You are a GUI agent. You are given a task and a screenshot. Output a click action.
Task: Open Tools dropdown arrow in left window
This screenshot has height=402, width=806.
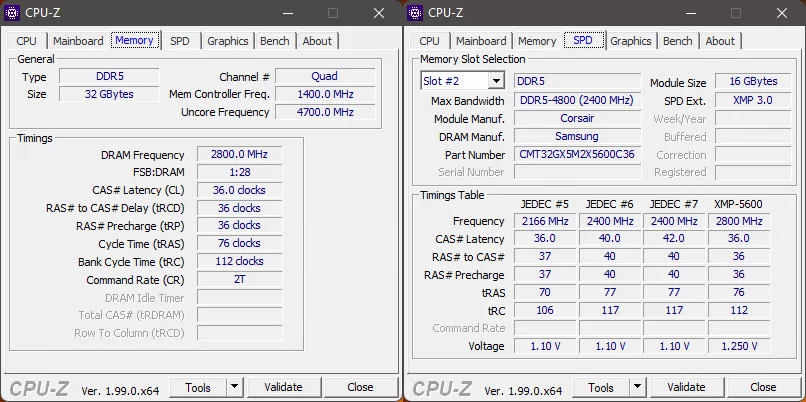[x=235, y=387]
